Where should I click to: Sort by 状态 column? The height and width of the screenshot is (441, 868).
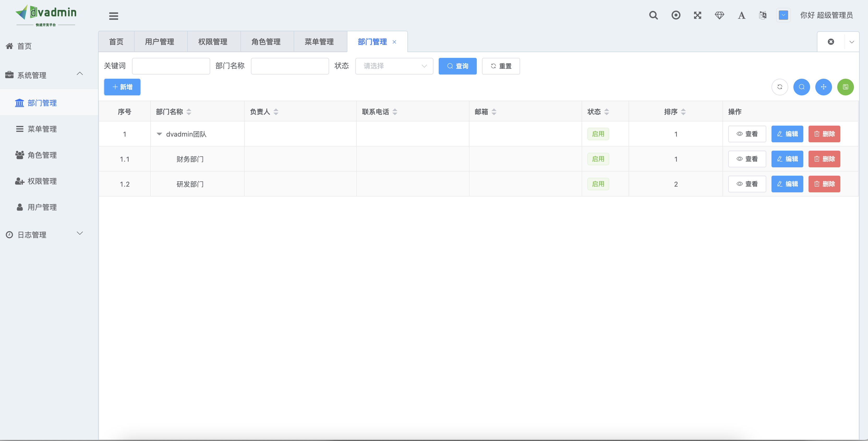click(x=606, y=112)
